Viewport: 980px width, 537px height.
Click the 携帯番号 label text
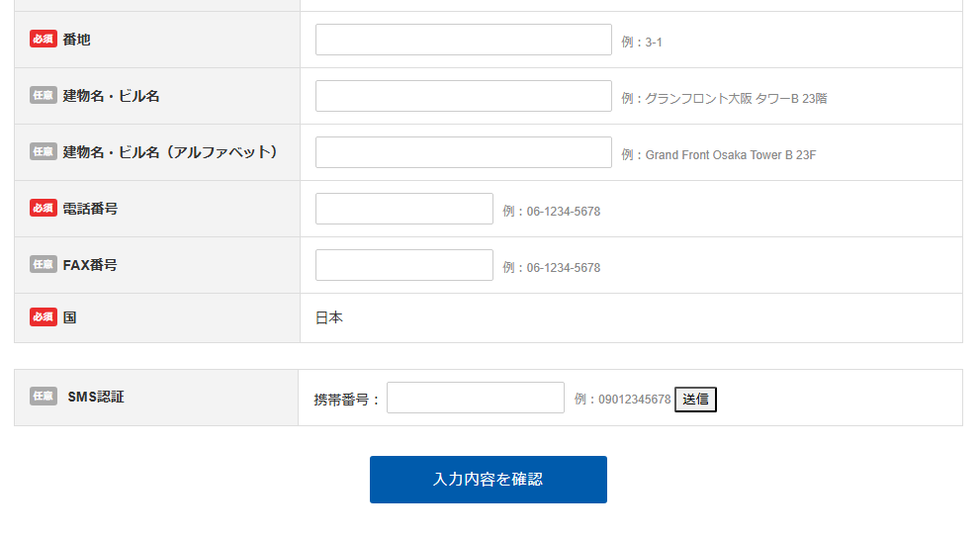click(347, 400)
